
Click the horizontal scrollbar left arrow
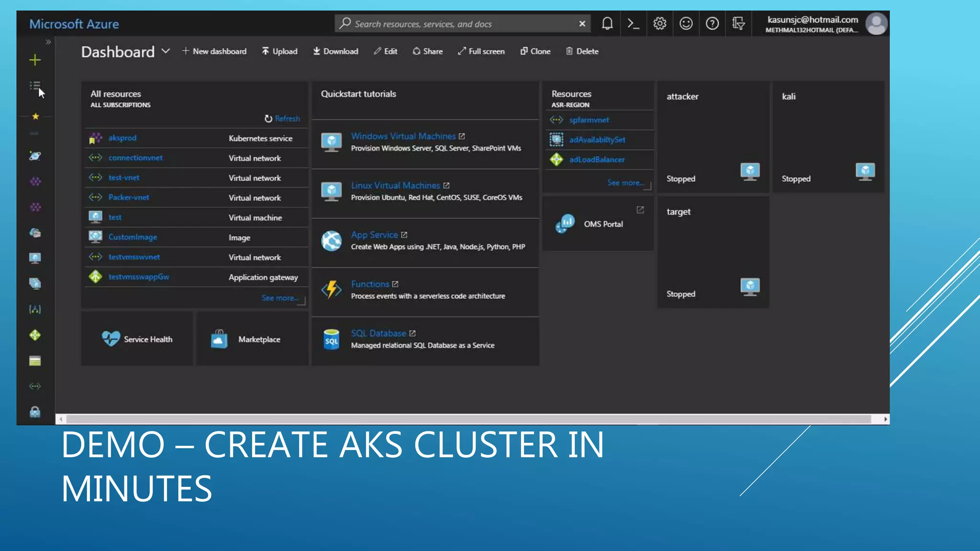[x=61, y=419]
